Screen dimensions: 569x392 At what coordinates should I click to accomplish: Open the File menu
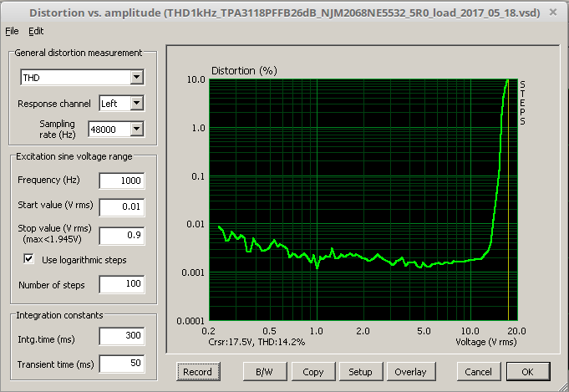coord(12,31)
